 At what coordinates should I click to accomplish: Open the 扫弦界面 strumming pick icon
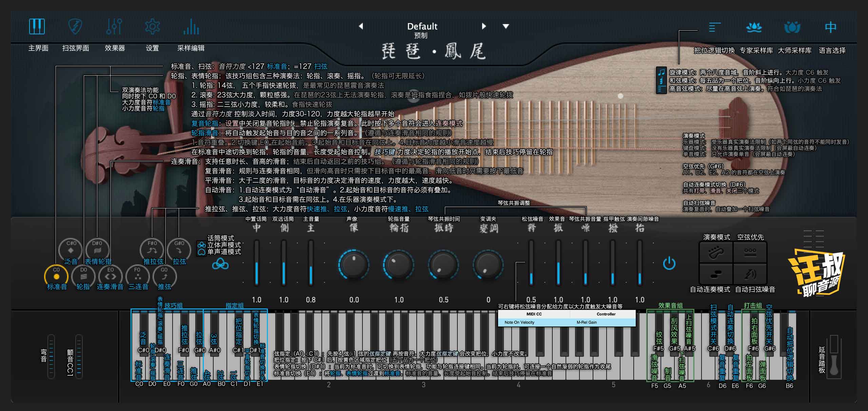tap(75, 26)
